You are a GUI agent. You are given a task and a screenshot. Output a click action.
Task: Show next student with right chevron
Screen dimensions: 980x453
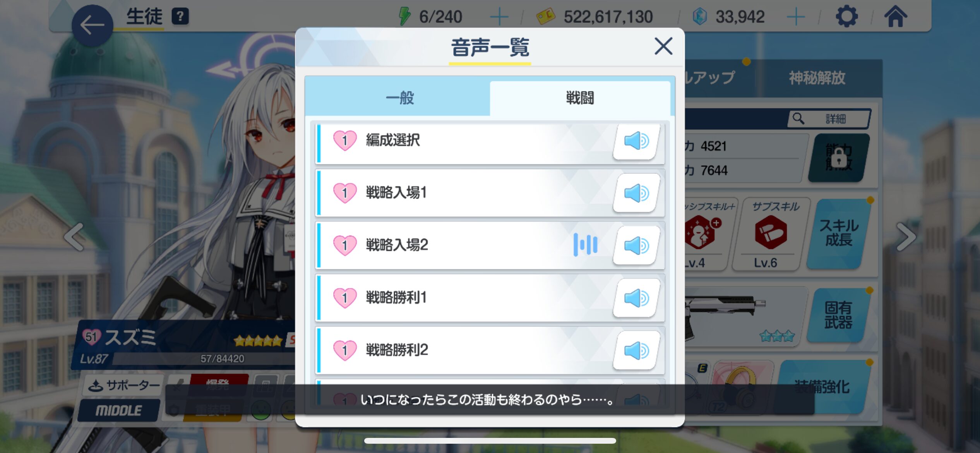tap(906, 237)
